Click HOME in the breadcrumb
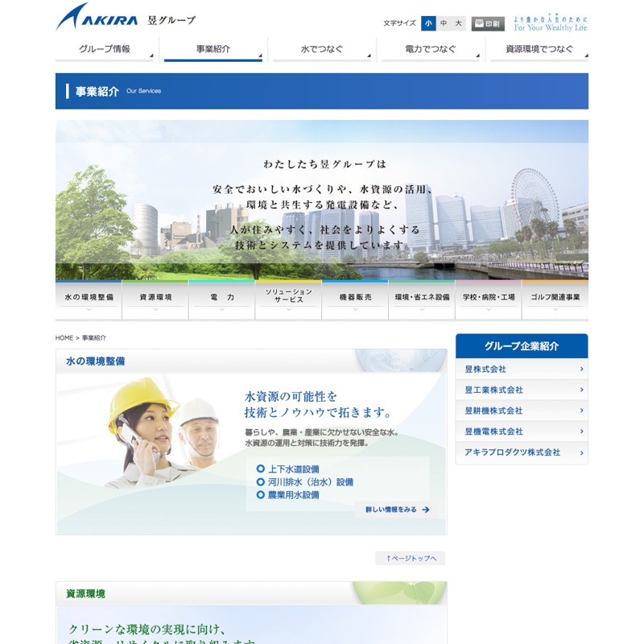The width and height of the screenshot is (644, 644). point(64,338)
